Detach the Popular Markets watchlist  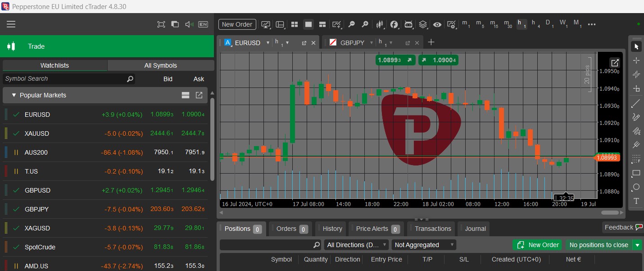(x=199, y=95)
